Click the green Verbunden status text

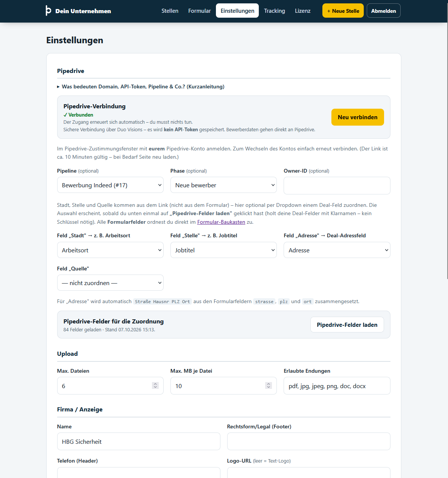pos(78,115)
